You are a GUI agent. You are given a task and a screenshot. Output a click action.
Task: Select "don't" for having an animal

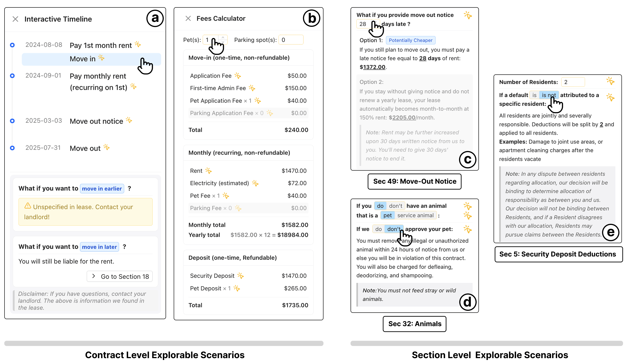pos(395,206)
